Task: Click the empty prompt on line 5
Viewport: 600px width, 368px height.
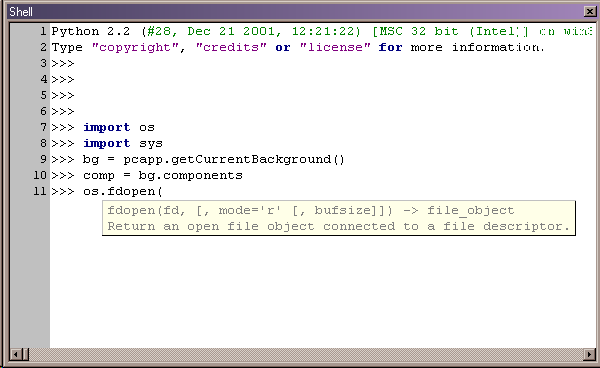Action: [63, 96]
